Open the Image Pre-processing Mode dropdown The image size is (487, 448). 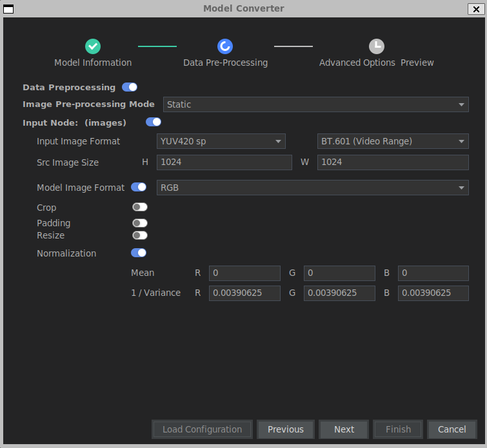click(316, 104)
